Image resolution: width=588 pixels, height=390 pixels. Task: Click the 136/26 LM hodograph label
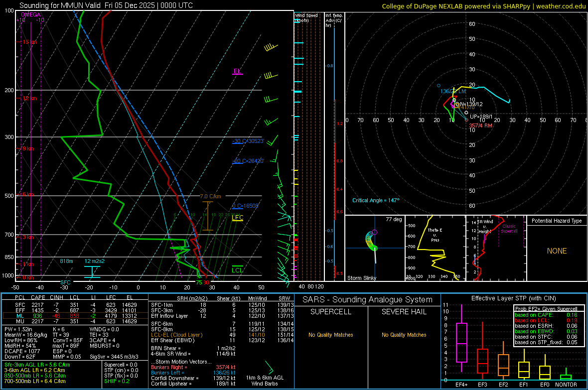tap(453, 91)
